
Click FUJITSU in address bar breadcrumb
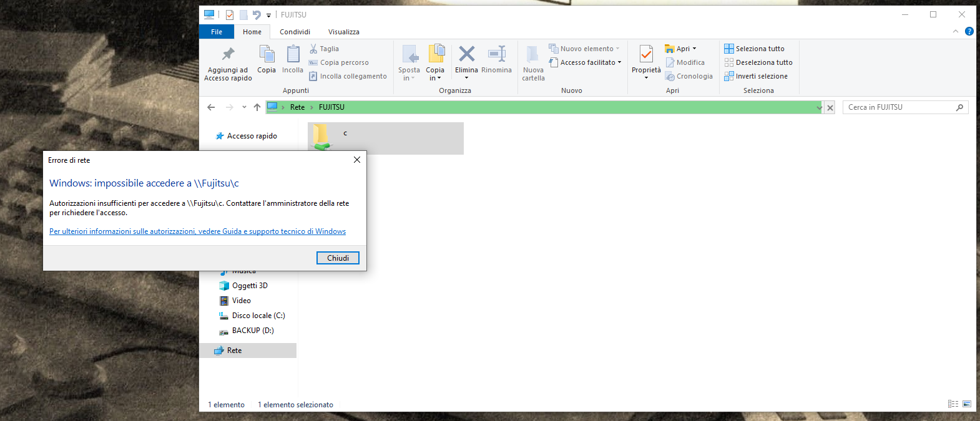[331, 107]
